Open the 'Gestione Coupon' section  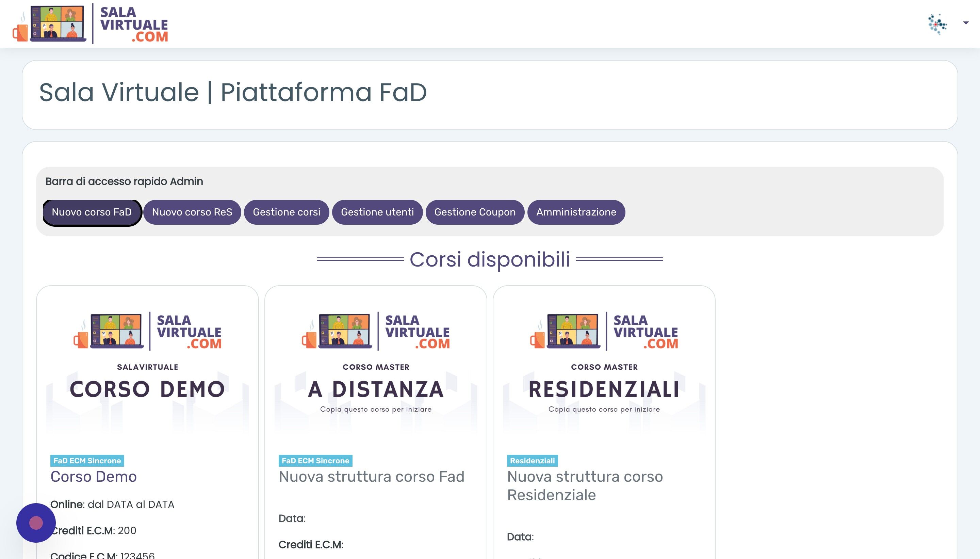tap(475, 212)
